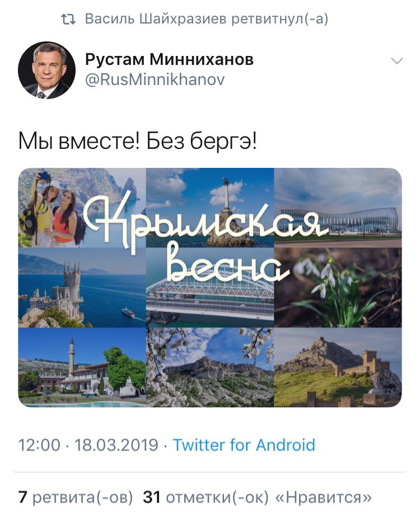Viewport: 420px width, 521px height.
Task: Open the selfie tourists photo tile
Action: [82, 208]
